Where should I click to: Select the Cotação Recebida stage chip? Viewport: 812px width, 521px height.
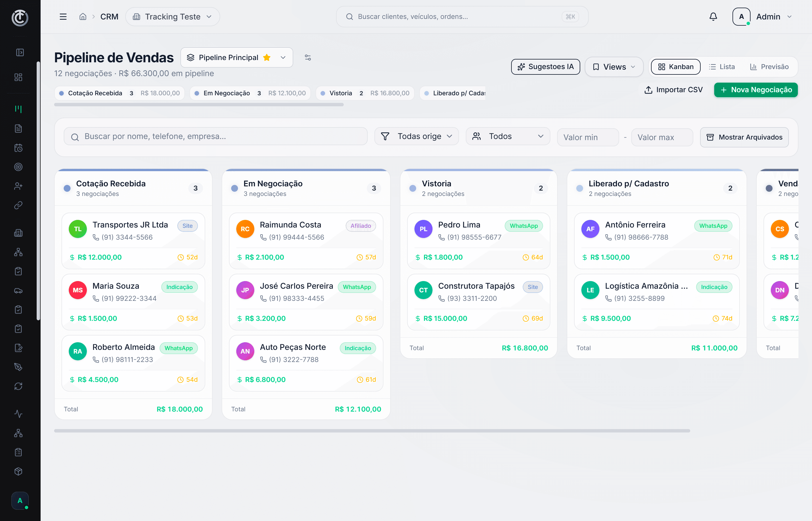click(x=120, y=93)
